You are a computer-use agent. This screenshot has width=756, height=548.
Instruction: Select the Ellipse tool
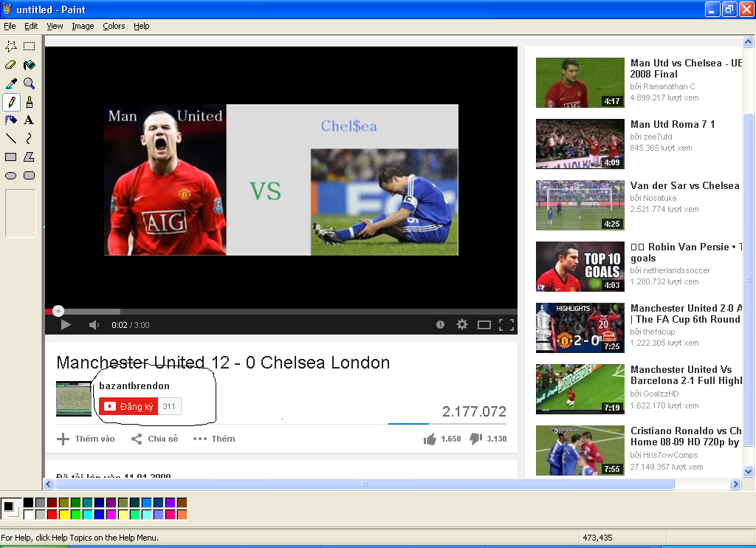click(x=10, y=176)
